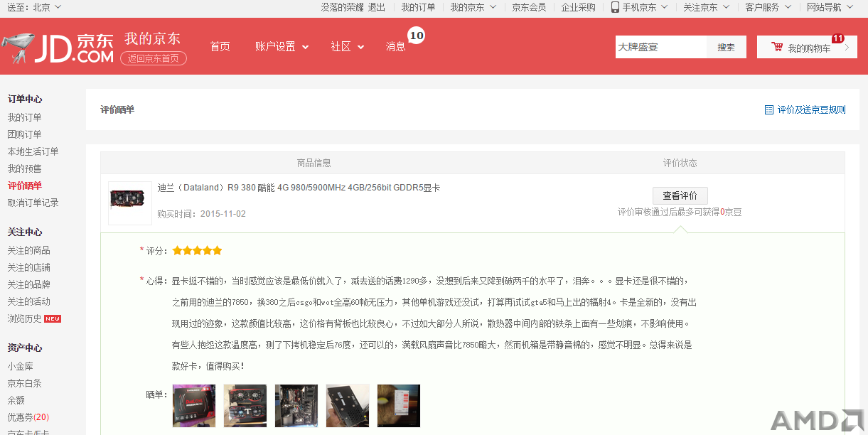The image size is (868, 435).
Task: Select 关注的店铺 in the sidebar
Action: coord(29,267)
